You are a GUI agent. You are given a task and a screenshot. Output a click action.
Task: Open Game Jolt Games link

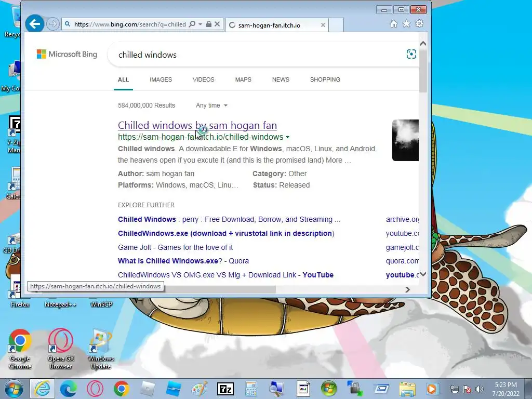click(x=176, y=247)
